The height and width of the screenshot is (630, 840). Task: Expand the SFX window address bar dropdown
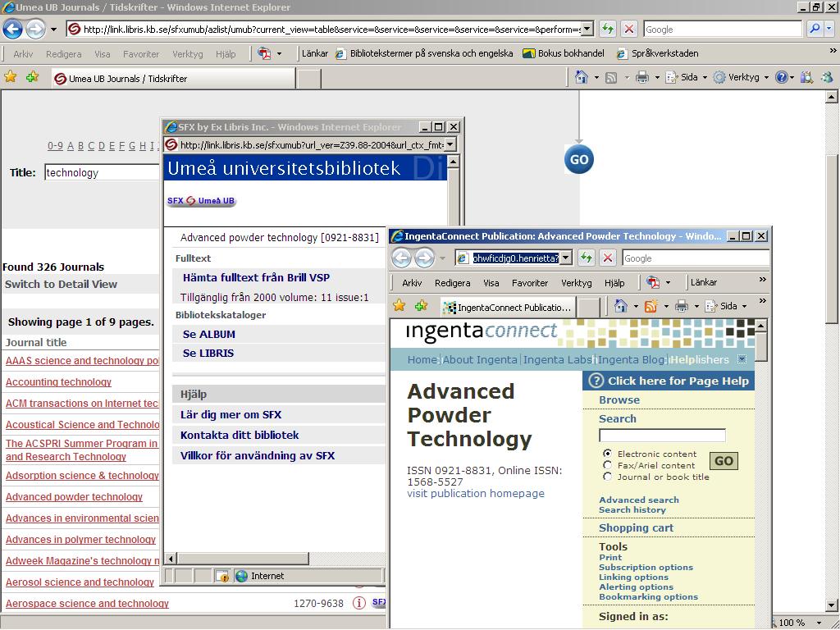click(x=450, y=144)
